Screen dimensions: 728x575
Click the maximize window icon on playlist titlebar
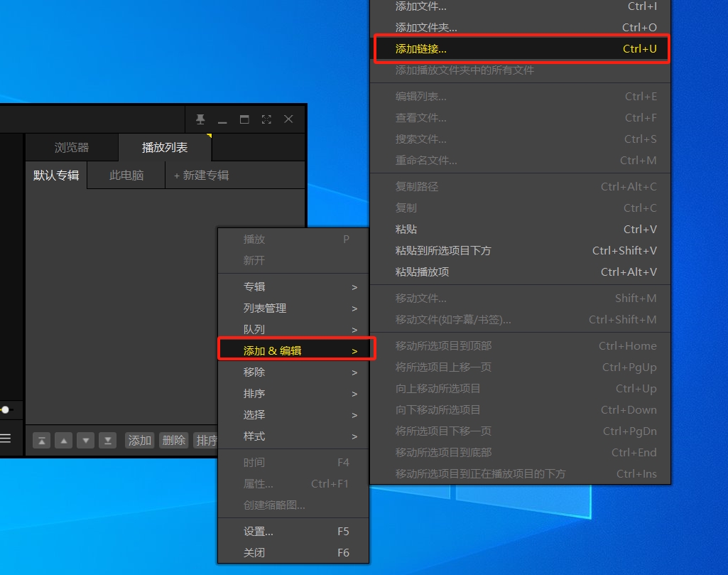pyautogui.click(x=244, y=119)
